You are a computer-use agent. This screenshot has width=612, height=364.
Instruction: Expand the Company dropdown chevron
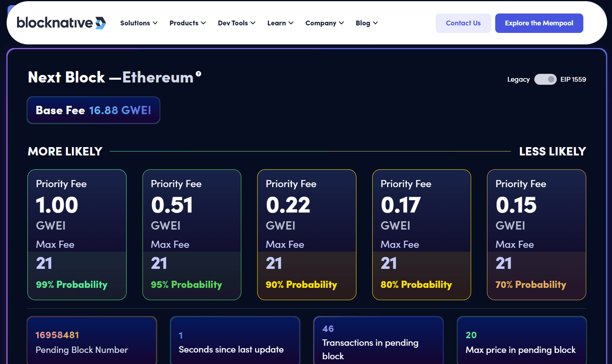tap(341, 23)
